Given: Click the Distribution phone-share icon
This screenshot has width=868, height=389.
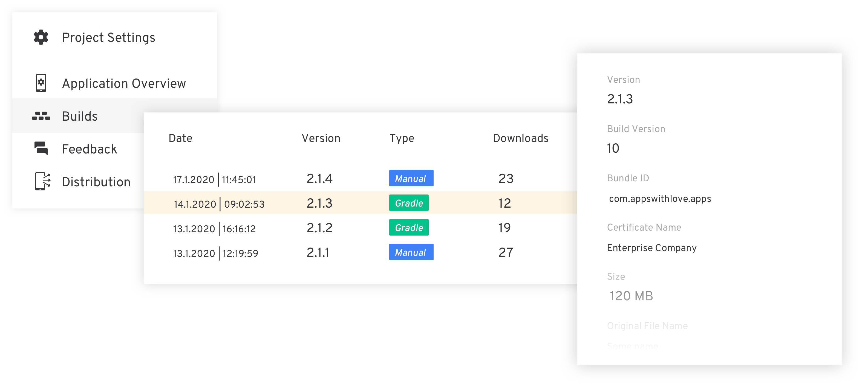Looking at the screenshot, I should click(x=42, y=181).
